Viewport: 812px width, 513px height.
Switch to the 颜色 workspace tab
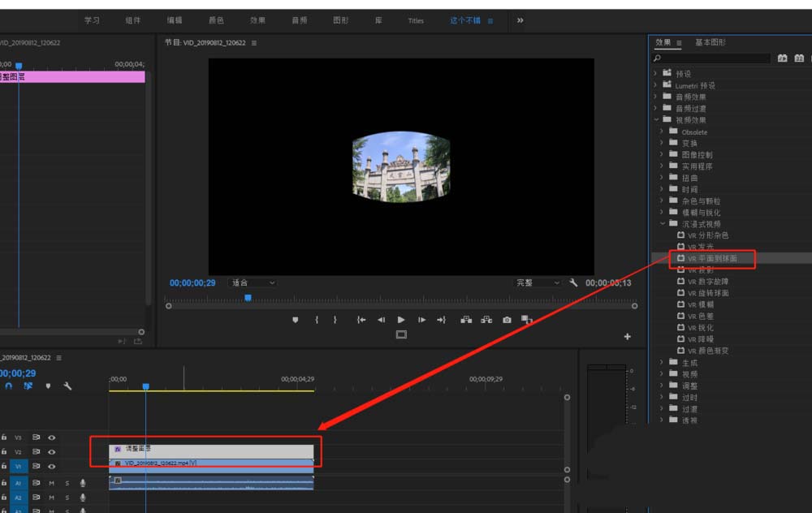click(216, 20)
